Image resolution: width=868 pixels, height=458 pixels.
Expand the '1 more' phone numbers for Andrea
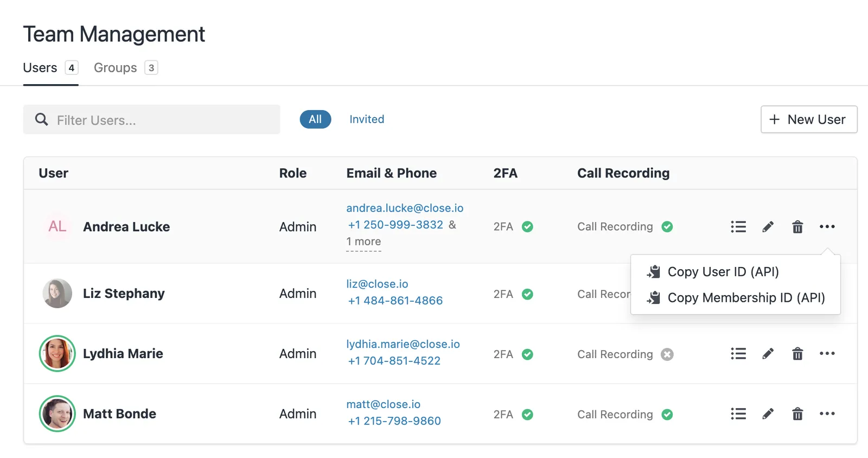tap(363, 241)
